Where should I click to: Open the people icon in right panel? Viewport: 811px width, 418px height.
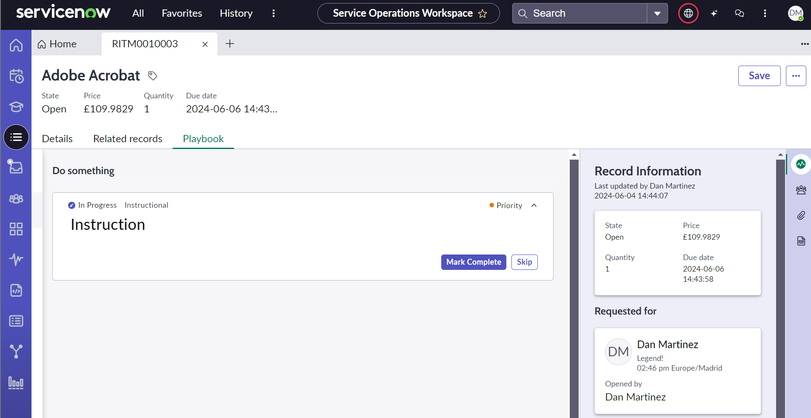(801, 190)
